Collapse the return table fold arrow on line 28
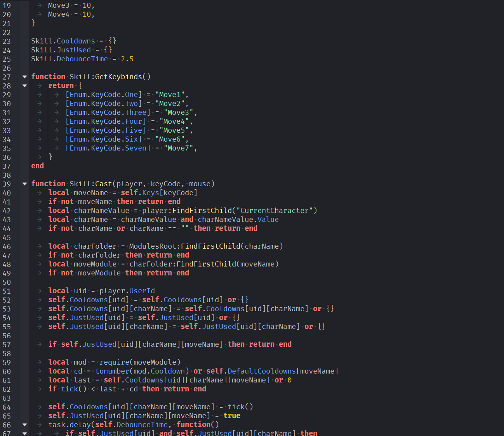 click(x=25, y=86)
